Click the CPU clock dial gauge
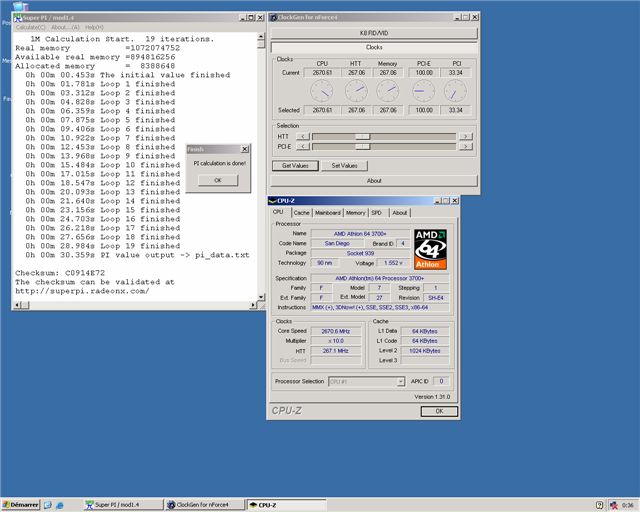The width and height of the screenshot is (640, 512). 322,91
